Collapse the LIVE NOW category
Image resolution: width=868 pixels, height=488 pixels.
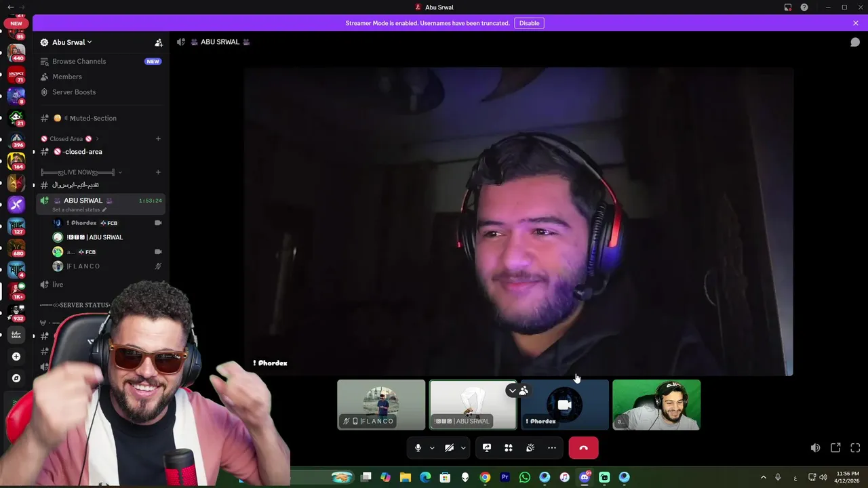pyautogui.click(x=81, y=172)
